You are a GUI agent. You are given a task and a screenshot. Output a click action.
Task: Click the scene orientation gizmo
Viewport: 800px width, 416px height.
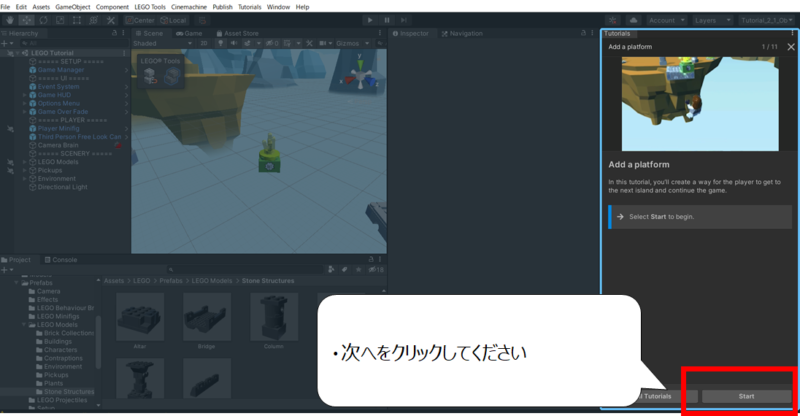[x=360, y=76]
